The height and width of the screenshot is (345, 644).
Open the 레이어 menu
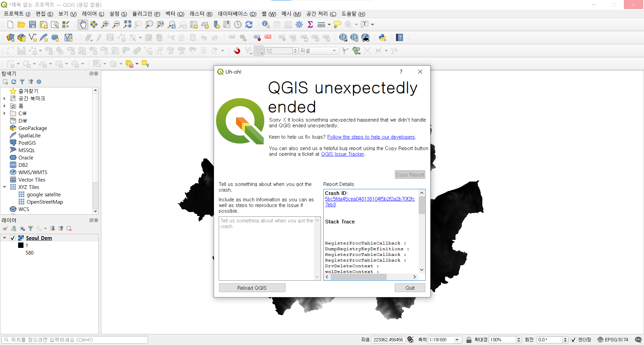tap(93, 14)
